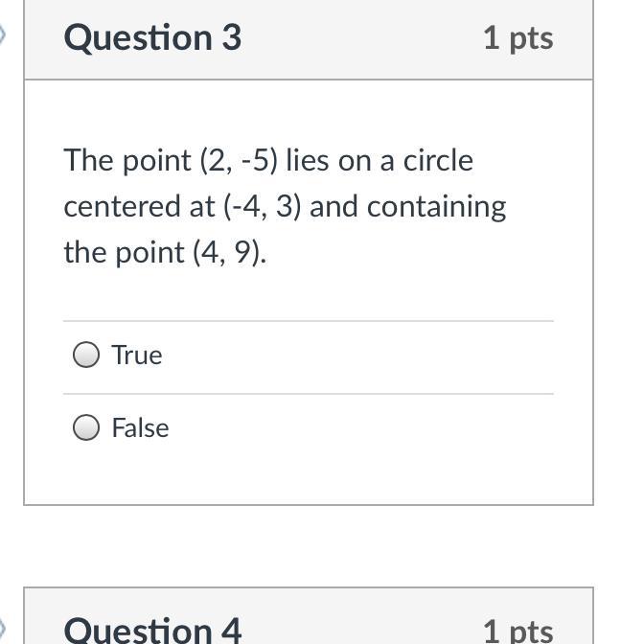
Task: Click the line "centered at (-4, 3) and containing"
Action: 285,206
